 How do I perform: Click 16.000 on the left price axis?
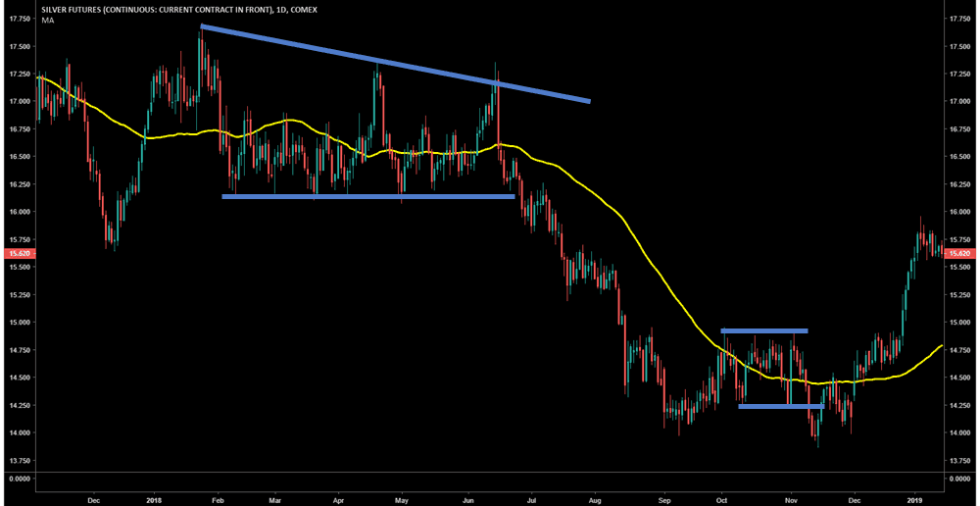tap(20, 212)
